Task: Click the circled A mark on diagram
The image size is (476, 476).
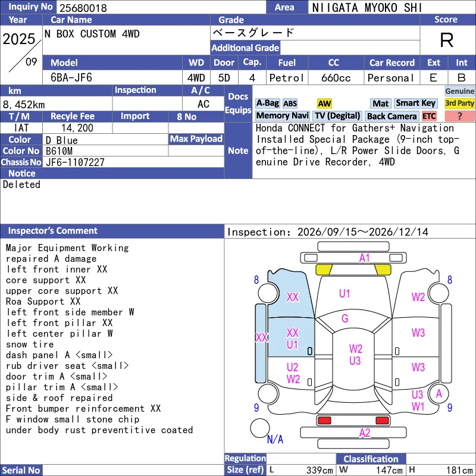Action: (x=439, y=394)
